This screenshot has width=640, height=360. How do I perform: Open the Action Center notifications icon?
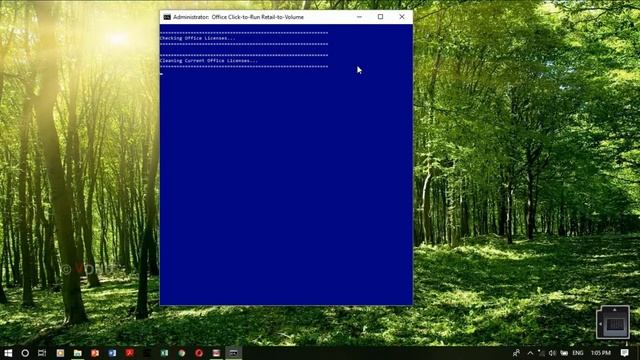click(624, 353)
